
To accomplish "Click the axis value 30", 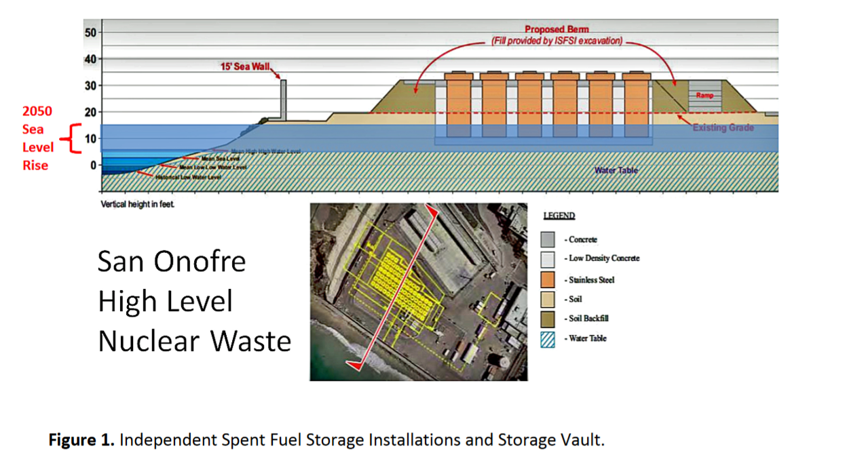I will point(91,85).
